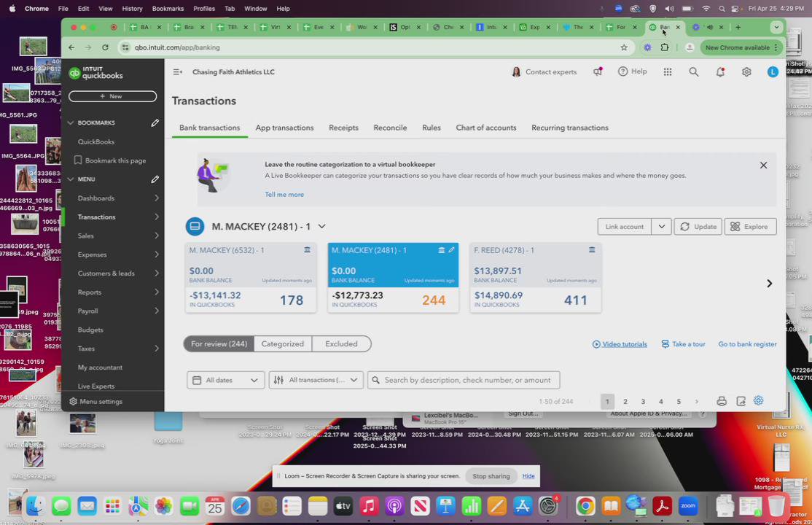Click the next bank accounts arrow
Screen dimensions: 812x525
click(770, 284)
